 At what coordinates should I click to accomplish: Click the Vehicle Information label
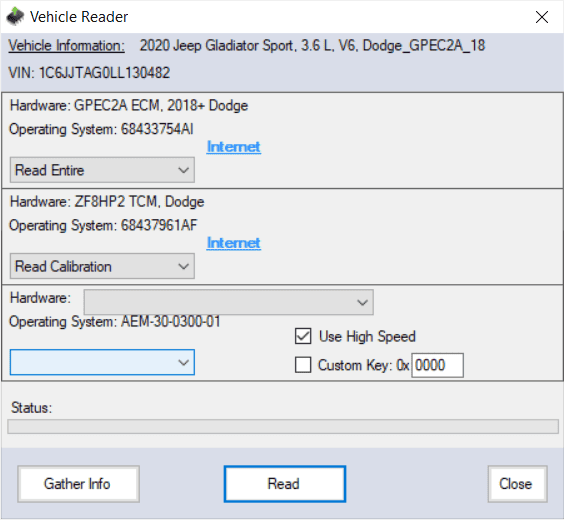[x=67, y=46]
